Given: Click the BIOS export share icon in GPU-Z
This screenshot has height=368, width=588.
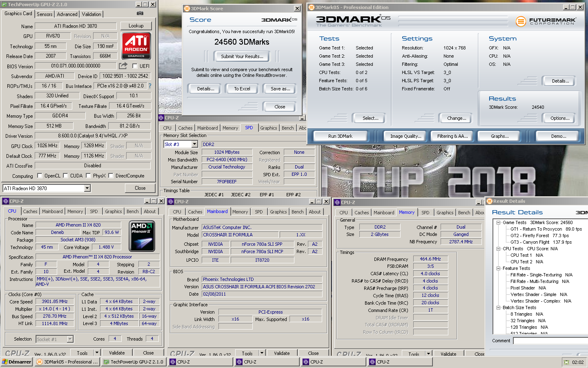Looking at the screenshot, I should [123, 65].
